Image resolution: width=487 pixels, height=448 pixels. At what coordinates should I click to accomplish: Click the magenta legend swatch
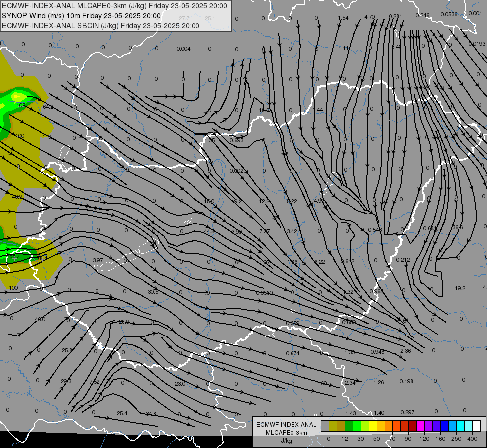421,426
